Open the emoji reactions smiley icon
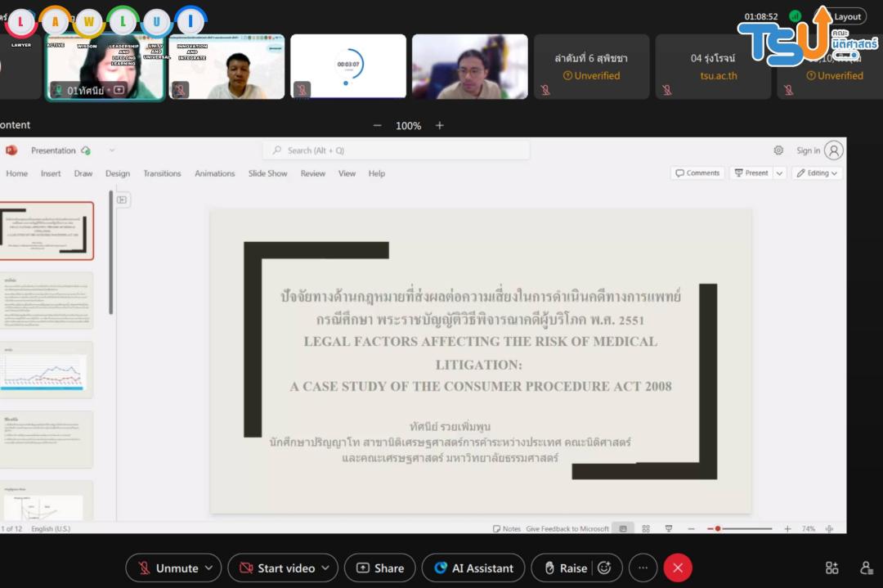 coord(605,568)
